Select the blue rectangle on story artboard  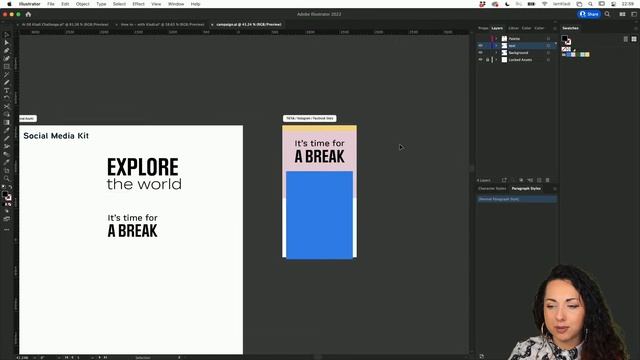pyautogui.click(x=320, y=215)
